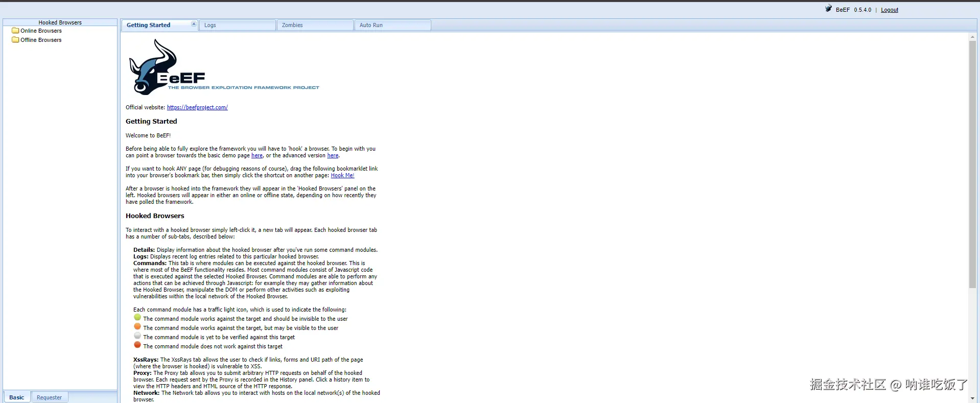This screenshot has height=403, width=980.
Task: Click the 'Welcome to BeEF!' text
Action: [x=148, y=135]
